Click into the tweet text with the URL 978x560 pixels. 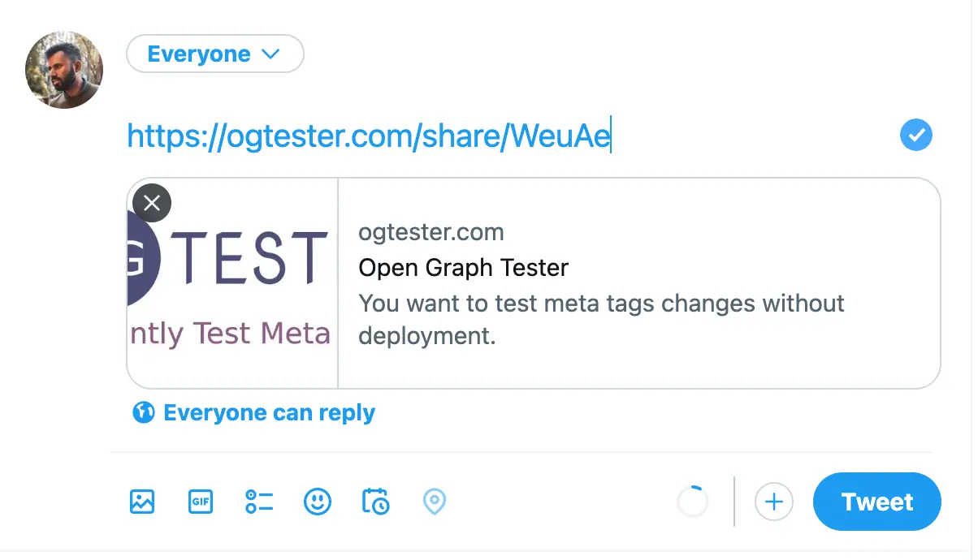coord(369,136)
